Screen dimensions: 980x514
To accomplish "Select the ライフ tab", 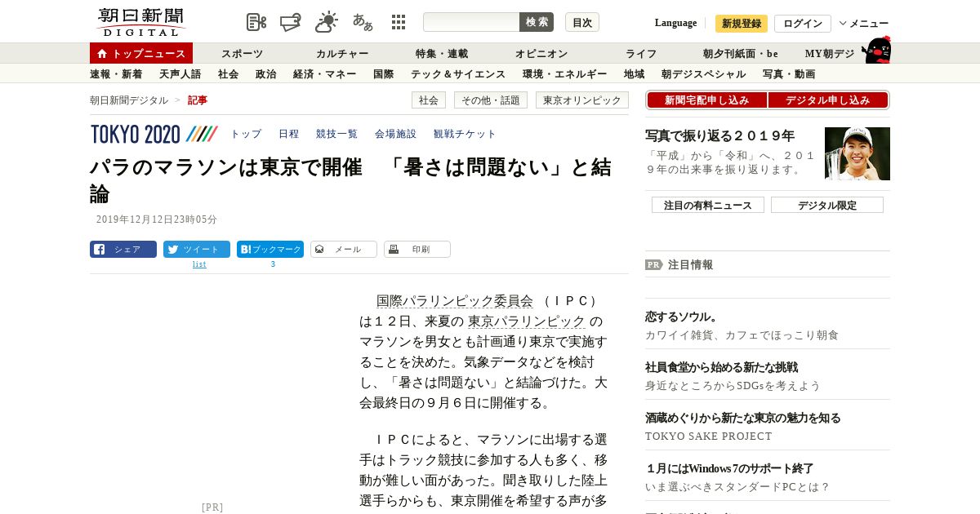I will [641, 53].
